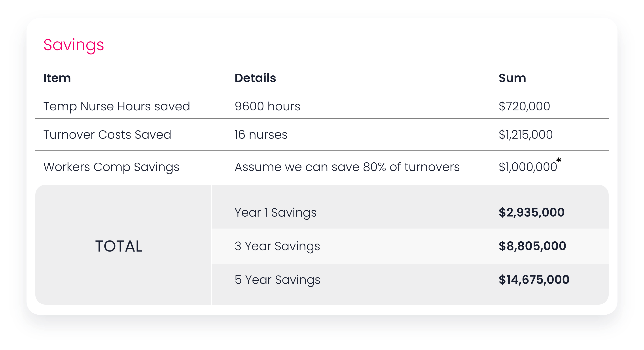Click the $1,215,000 sum value

pyautogui.click(x=525, y=135)
